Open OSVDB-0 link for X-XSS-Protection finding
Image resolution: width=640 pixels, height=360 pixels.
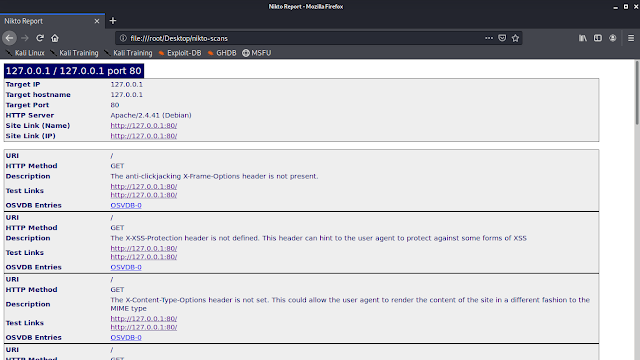pos(126,267)
